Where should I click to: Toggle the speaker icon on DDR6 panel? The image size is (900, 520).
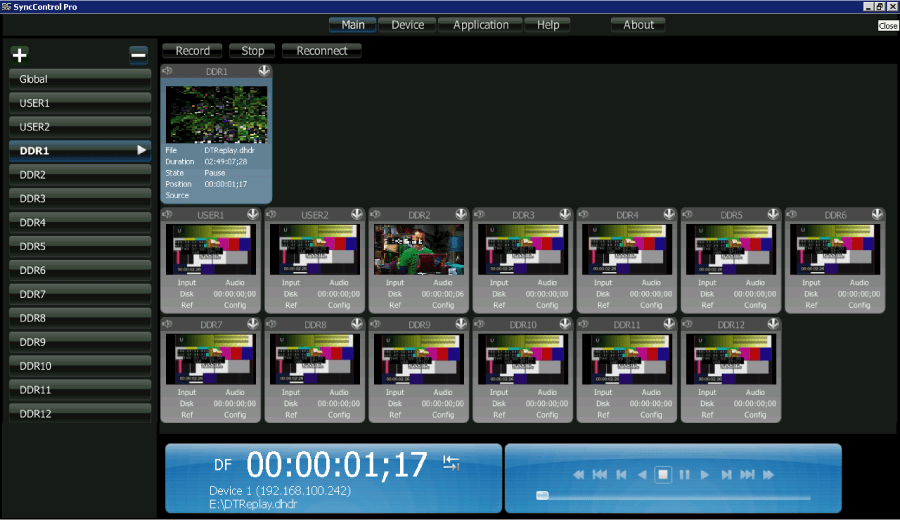792,214
